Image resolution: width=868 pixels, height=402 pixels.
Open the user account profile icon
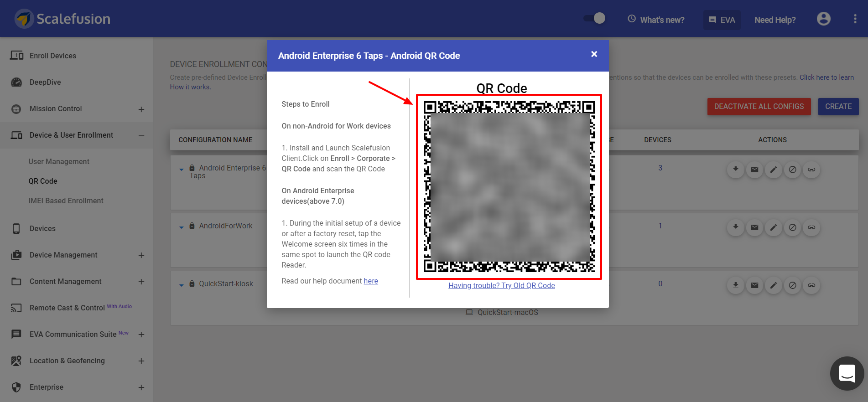point(823,19)
